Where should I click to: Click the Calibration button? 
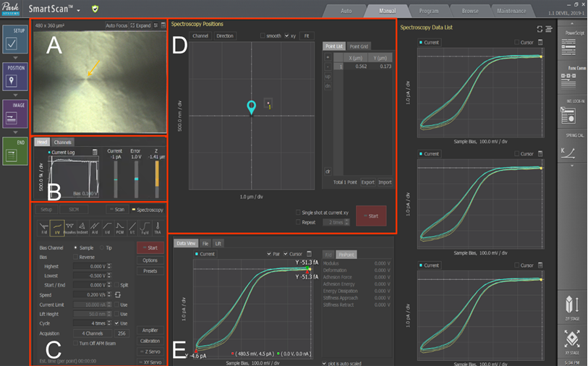pyautogui.click(x=150, y=341)
